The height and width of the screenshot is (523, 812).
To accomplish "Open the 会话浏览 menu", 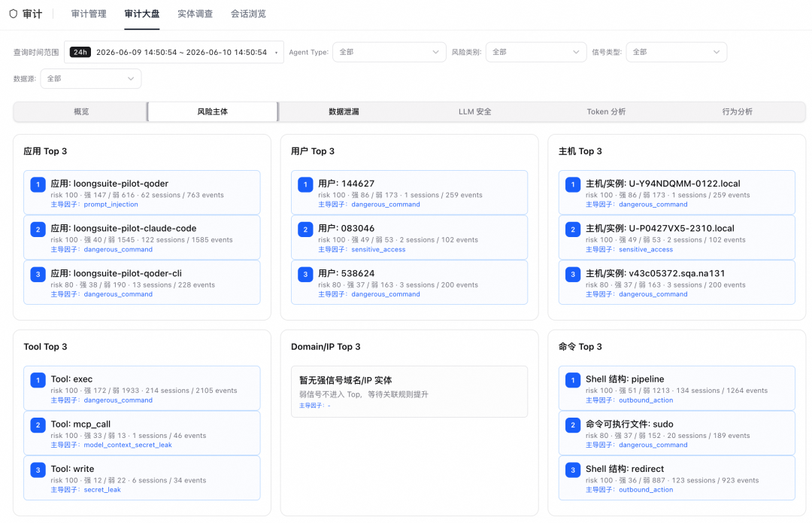I will click(x=249, y=14).
